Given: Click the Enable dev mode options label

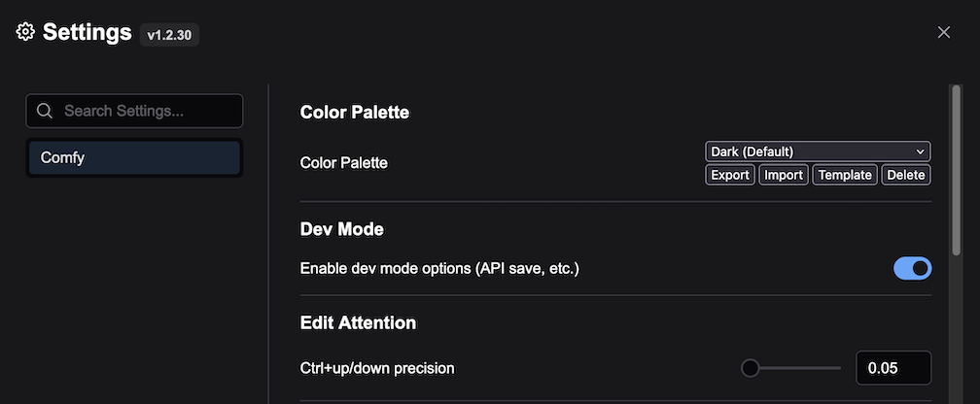Looking at the screenshot, I should [x=439, y=269].
